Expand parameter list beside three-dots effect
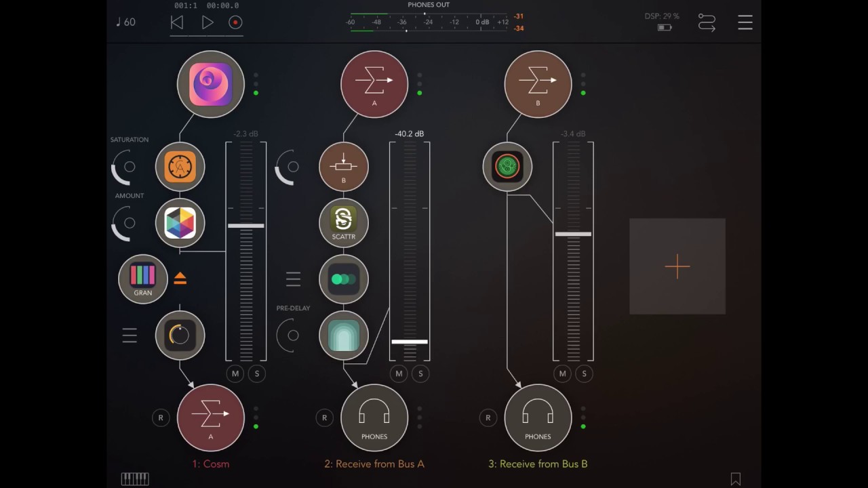 coord(293,279)
